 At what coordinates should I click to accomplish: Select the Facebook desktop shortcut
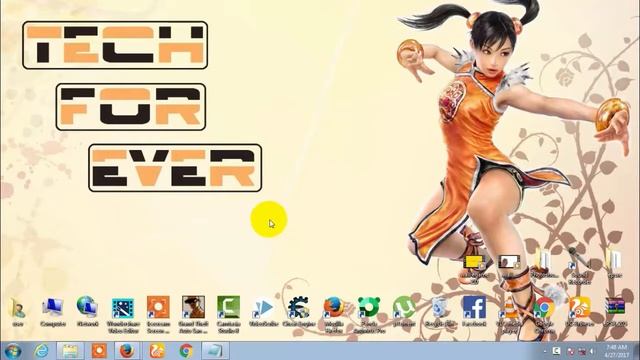(474, 312)
